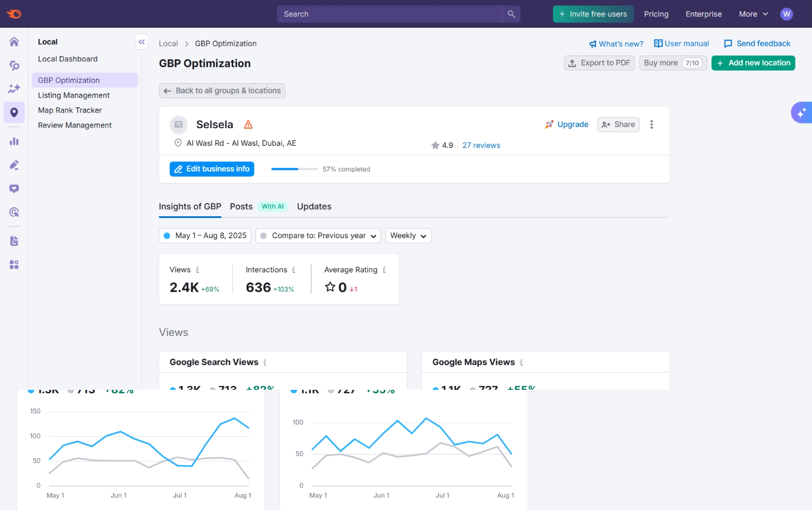This screenshot has height=510, width=812.
Task: Open the May 1 – Aug 8, 2025 date picker
Action: pos(205,236)
